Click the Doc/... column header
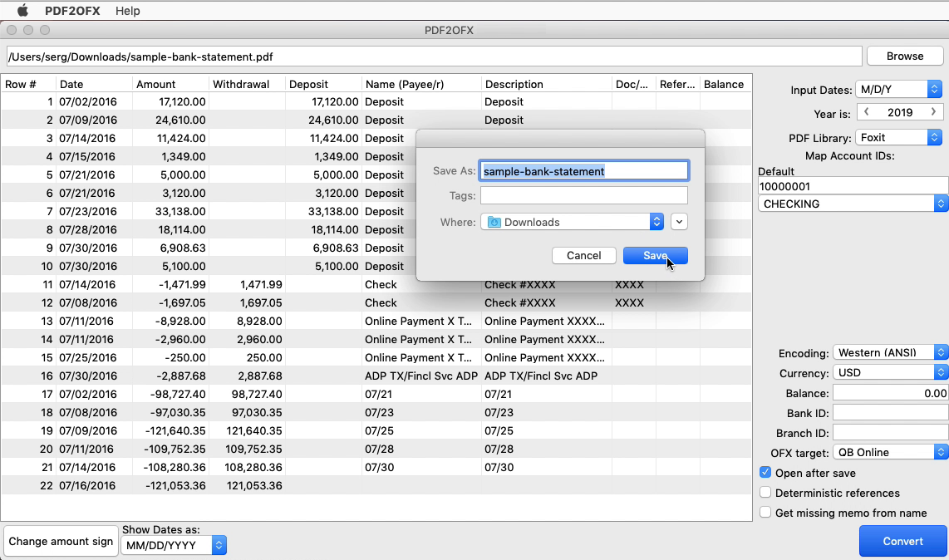949x560 pixels. (x=634, y=84)
